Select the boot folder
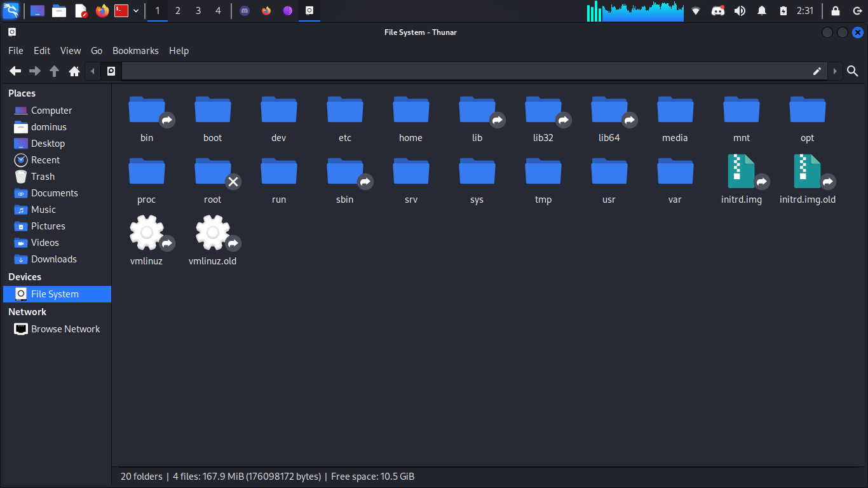 (x=213, y=110)
